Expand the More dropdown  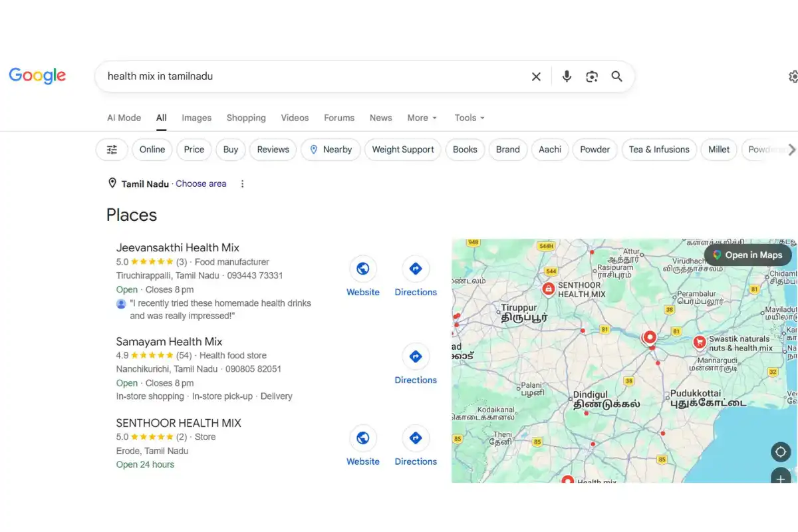point(422,118)
